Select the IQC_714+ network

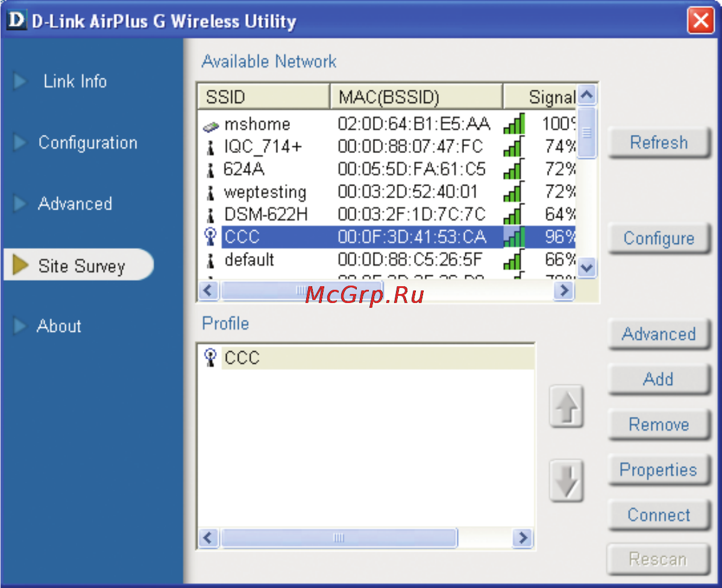(x=387, y=146)
